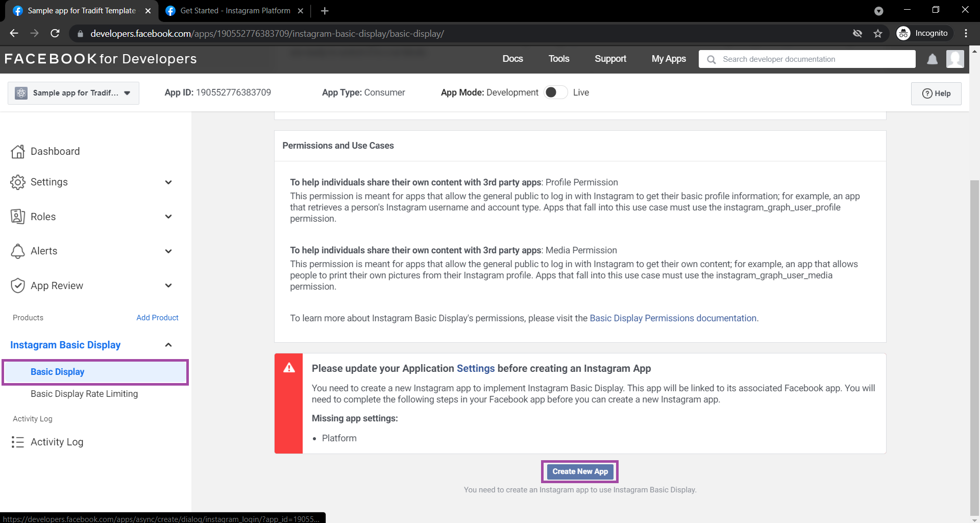
Task: Select Basic Display in sidebar
Action: point(95,372)
